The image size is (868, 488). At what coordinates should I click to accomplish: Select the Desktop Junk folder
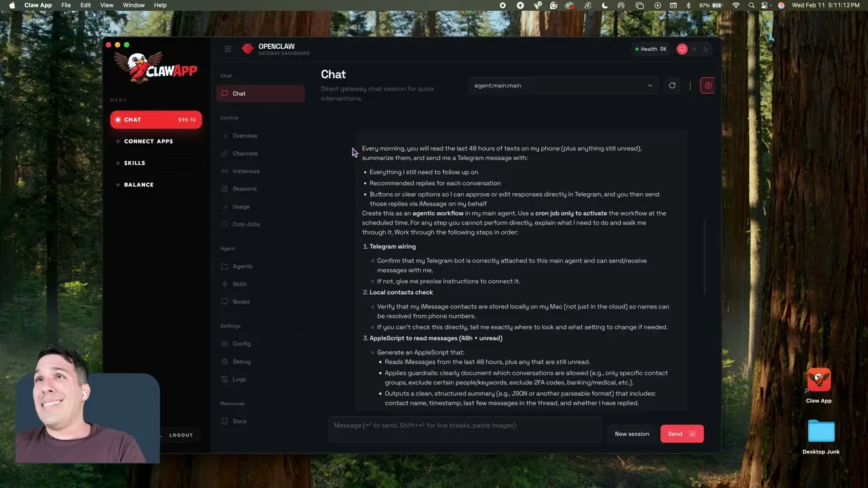pyautogui.click(x=821, y=437)
